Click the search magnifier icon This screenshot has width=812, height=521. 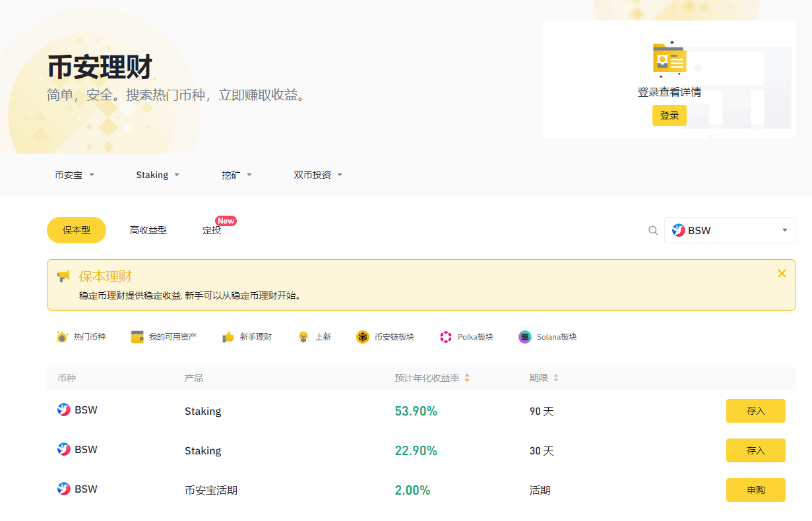(653, 230)
